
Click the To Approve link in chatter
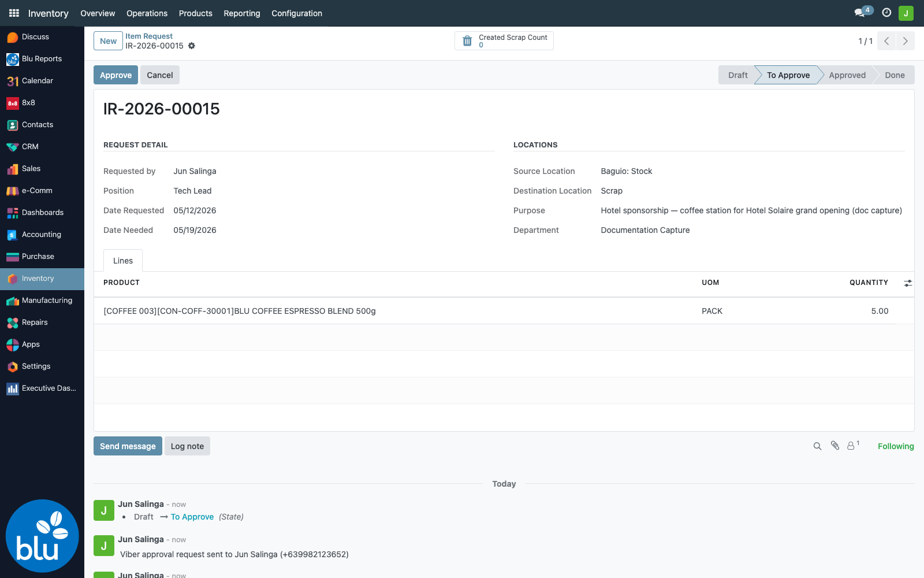pos(192,517)
